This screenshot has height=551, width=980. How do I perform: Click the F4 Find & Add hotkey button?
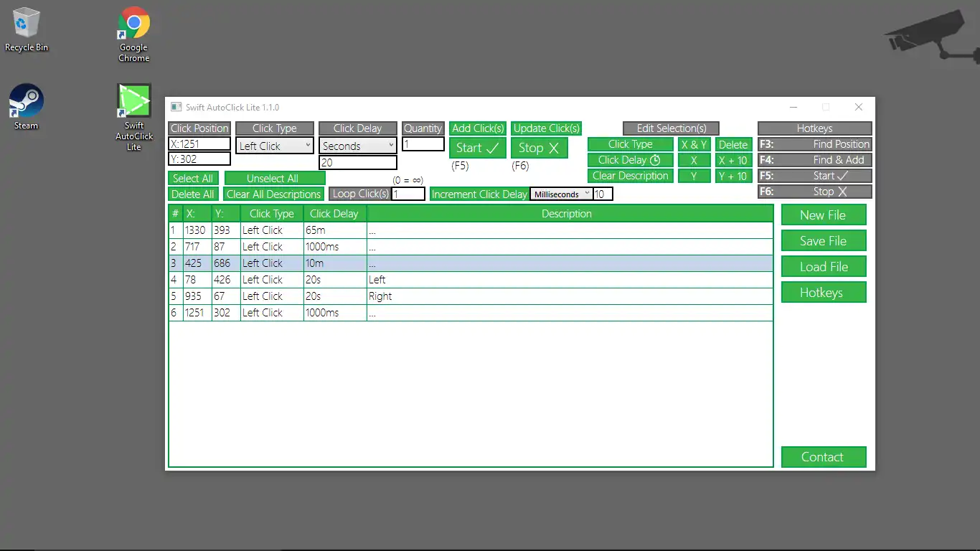coord(815,160)
